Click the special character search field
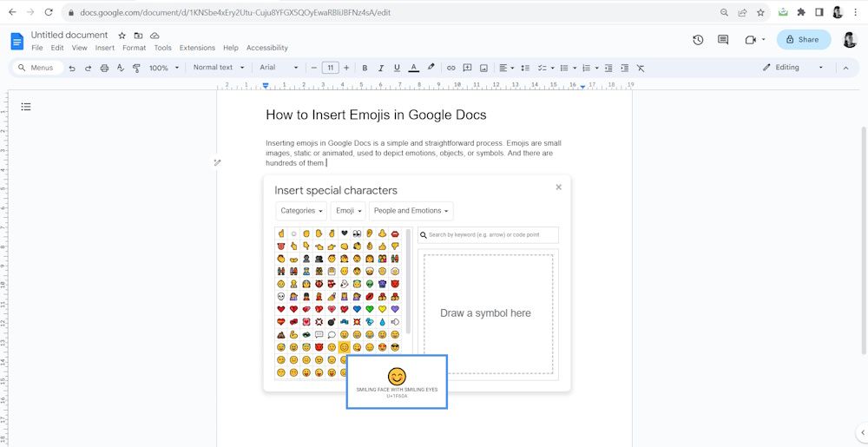868x447 pixels. (488, 235)
